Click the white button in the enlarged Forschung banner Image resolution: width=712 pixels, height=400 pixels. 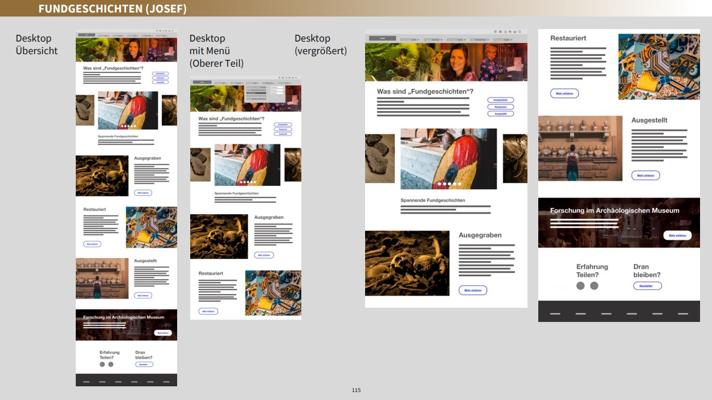(677, 236)
